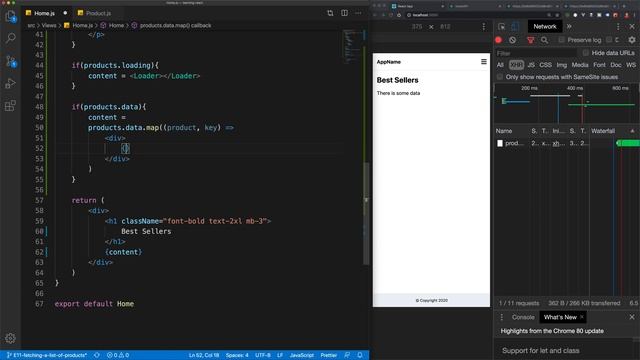
Task: Change the LF end of line sequence
Action: pyautogui.click(x=280, y=355)
